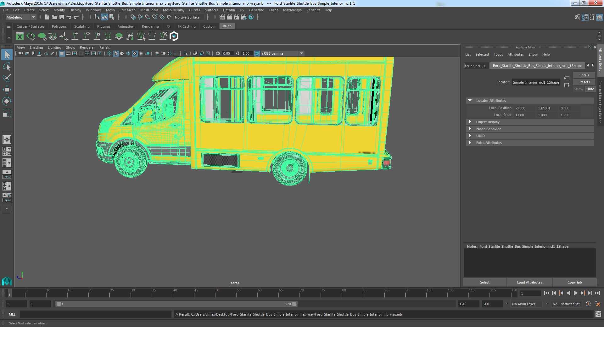
Task: Open the Mesh Tools menu
Action: (x=149, y=10)
